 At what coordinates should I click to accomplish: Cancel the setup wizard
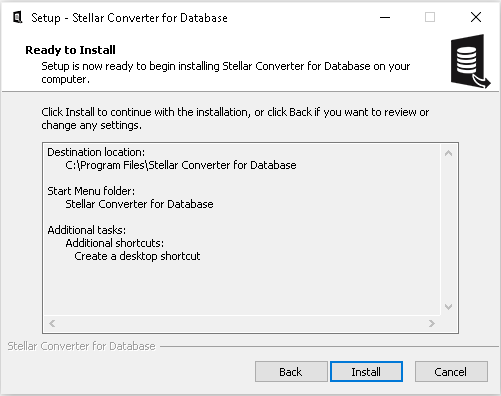[451, 372]
